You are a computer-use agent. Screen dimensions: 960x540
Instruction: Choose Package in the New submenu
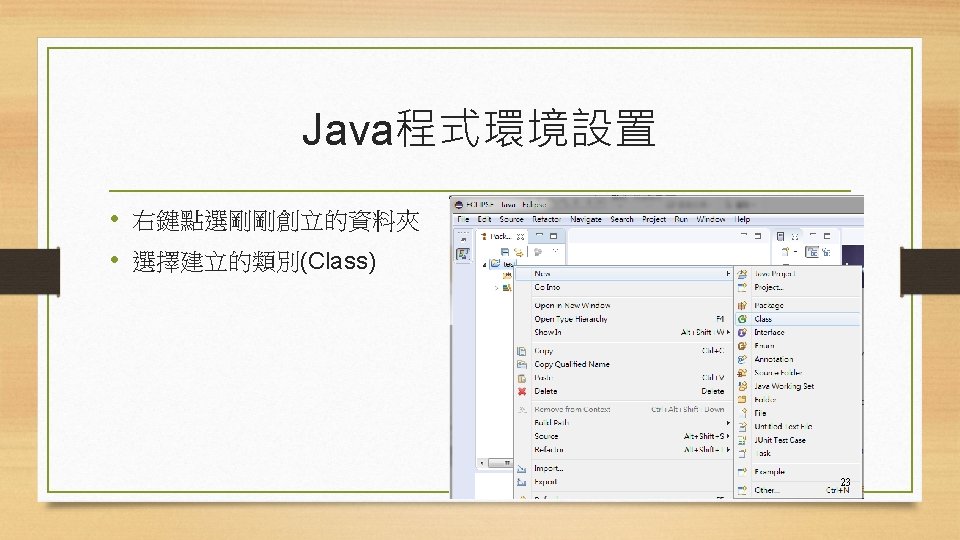tap(797, 306)
